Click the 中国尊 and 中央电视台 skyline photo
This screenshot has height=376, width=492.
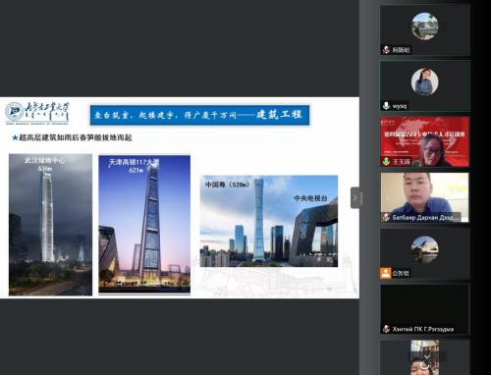(x=269, y=221)
